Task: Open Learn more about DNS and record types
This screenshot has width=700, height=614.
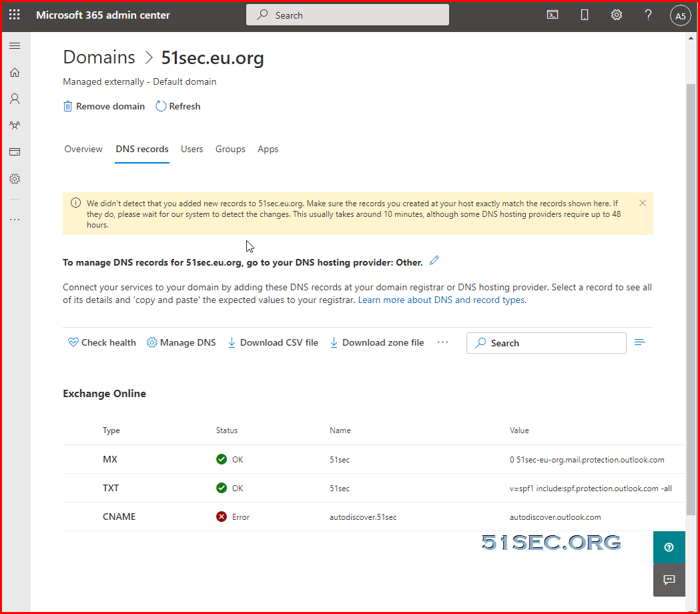Action: tap(442, 300)
